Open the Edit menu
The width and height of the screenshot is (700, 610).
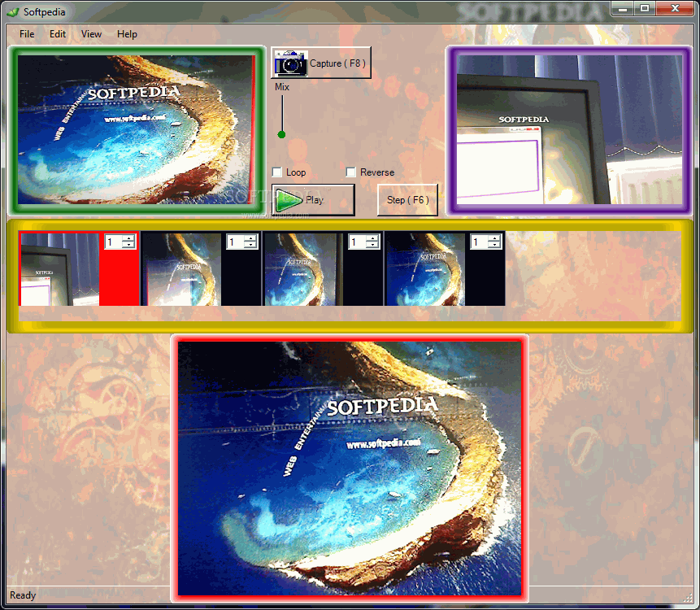[58, 34]
